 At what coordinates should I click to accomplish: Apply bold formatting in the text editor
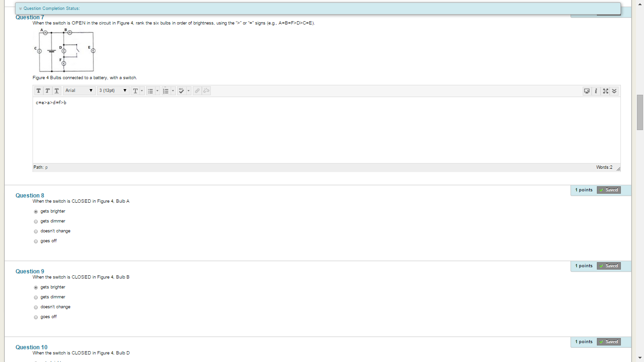click(x=39, y=90)
